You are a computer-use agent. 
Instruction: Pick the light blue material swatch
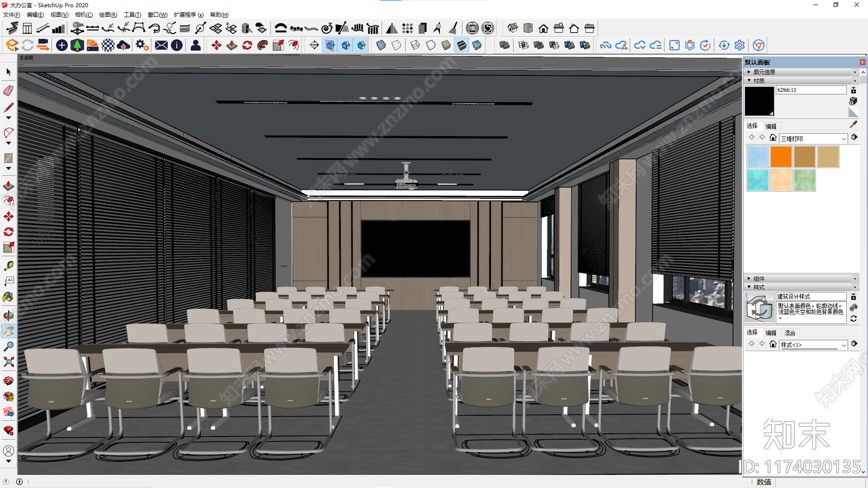tap(757, 157)
